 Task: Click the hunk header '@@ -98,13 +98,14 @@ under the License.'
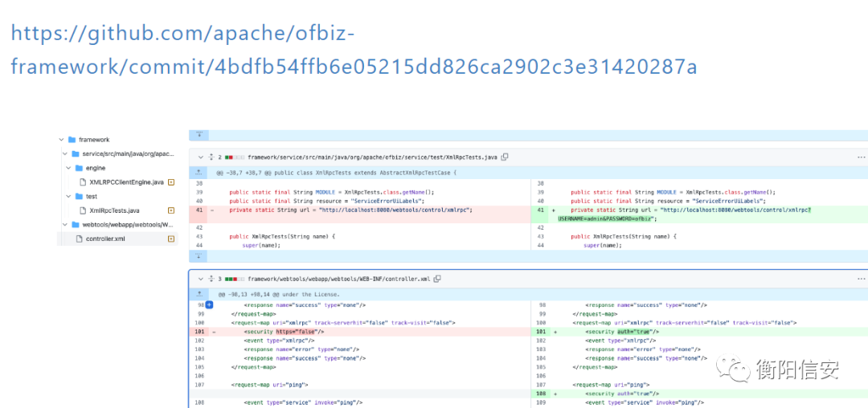click(x=279, y=294)
